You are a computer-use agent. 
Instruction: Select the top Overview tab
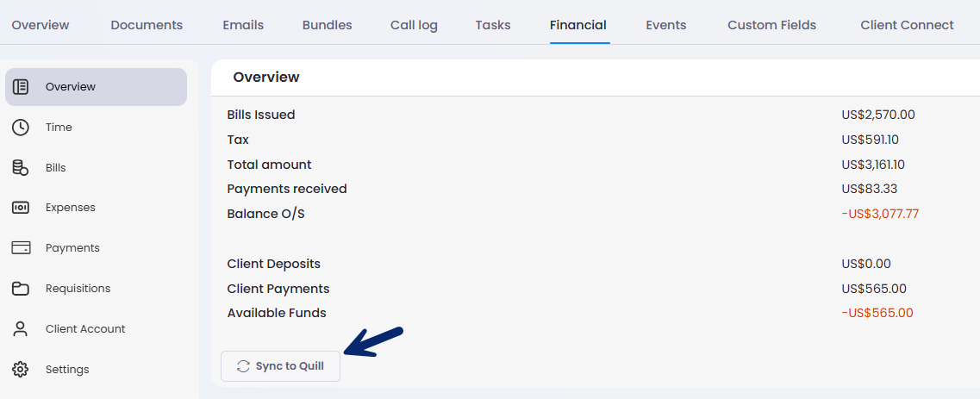point(41,26)
